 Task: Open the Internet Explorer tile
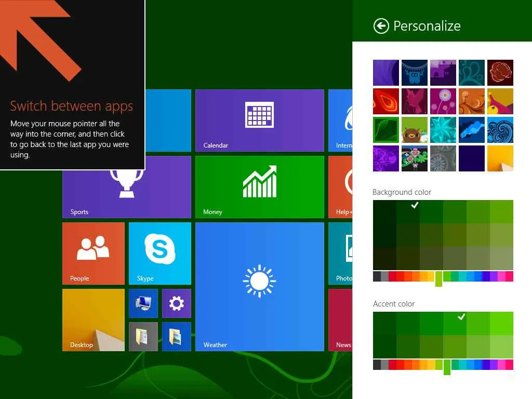pyautogui.click(x=340, y=121)
